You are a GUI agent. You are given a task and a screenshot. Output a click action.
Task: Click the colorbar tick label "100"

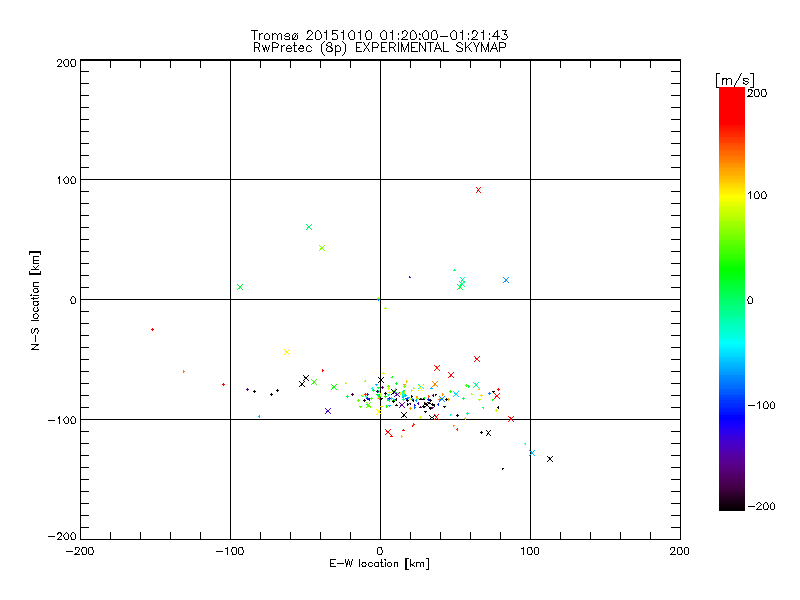(757, 195)
